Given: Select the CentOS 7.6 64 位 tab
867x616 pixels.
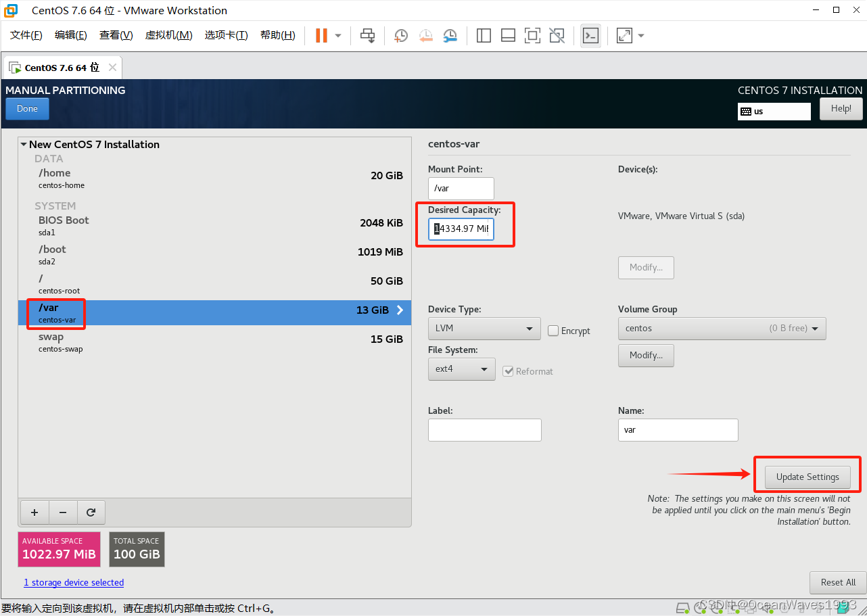Looking at the screenshot, I should tap(62, 68).
